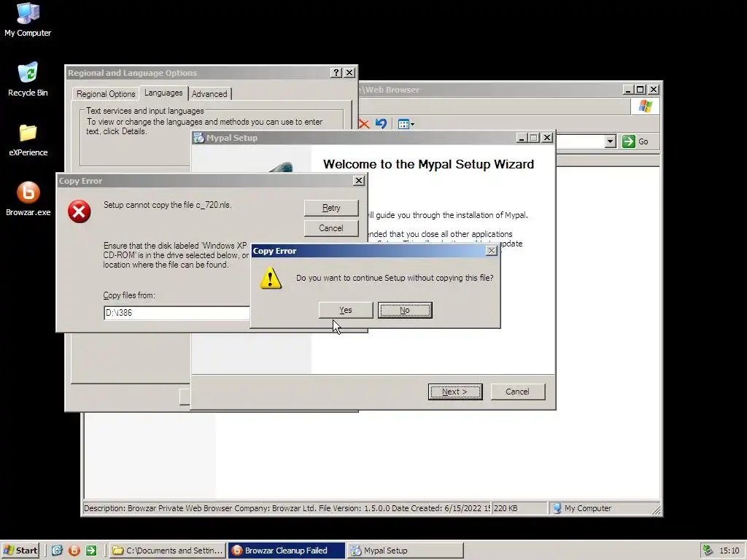Minimize the Web Browser window
This screenshot has height=560, width=747.
click(x=628, y=90)
